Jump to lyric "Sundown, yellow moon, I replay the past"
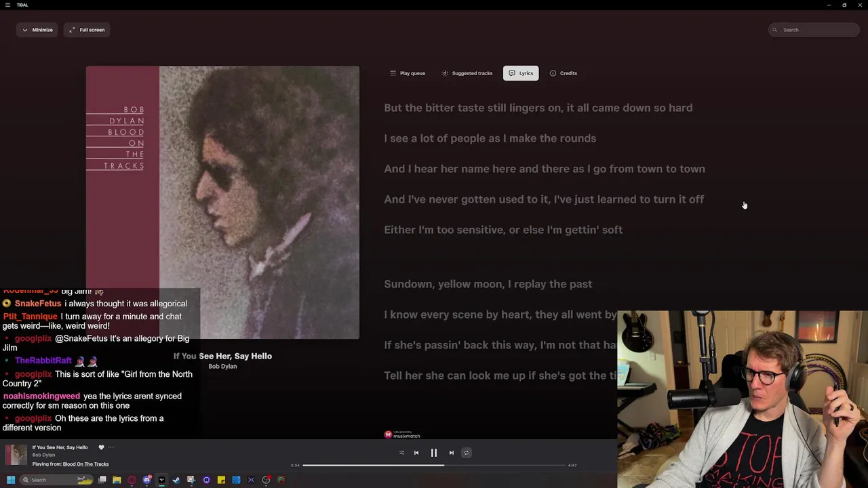 coord(488,284)
